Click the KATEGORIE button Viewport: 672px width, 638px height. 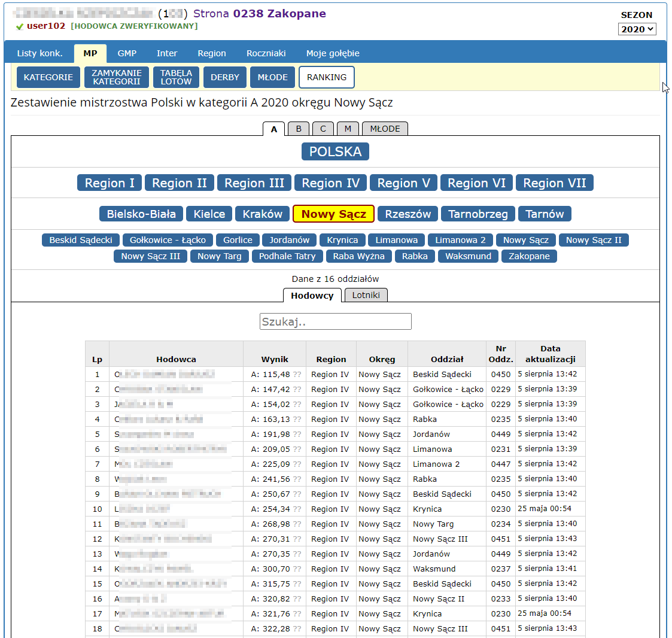point(48,77)
